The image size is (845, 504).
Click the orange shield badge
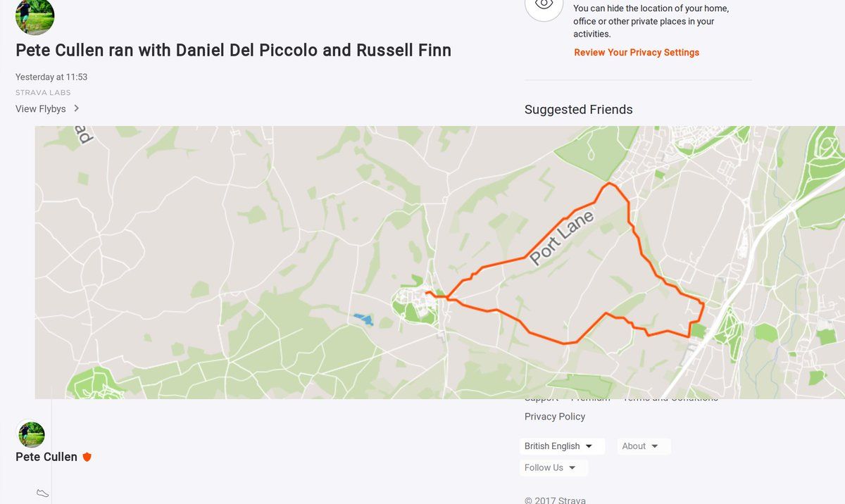coord(87,457)
